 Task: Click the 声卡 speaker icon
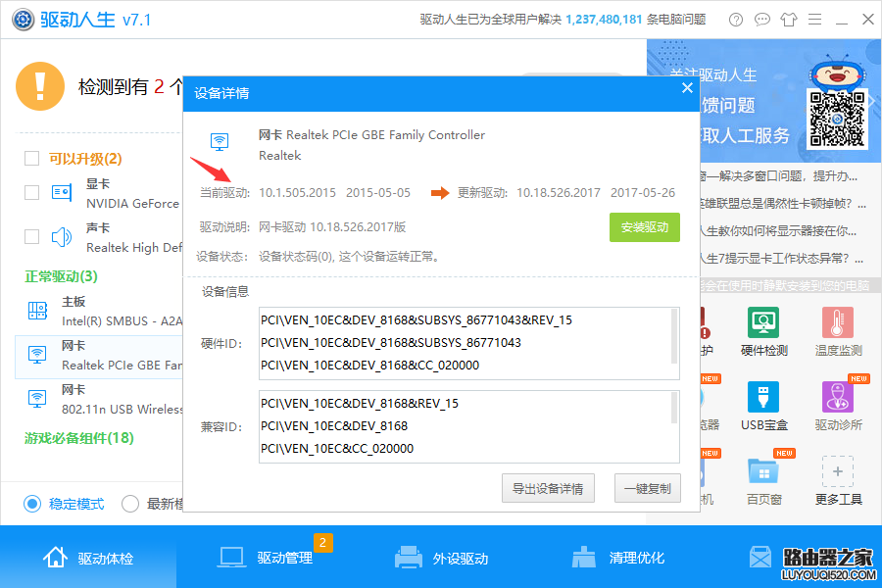pyautogui.click(x=62, y=237)
